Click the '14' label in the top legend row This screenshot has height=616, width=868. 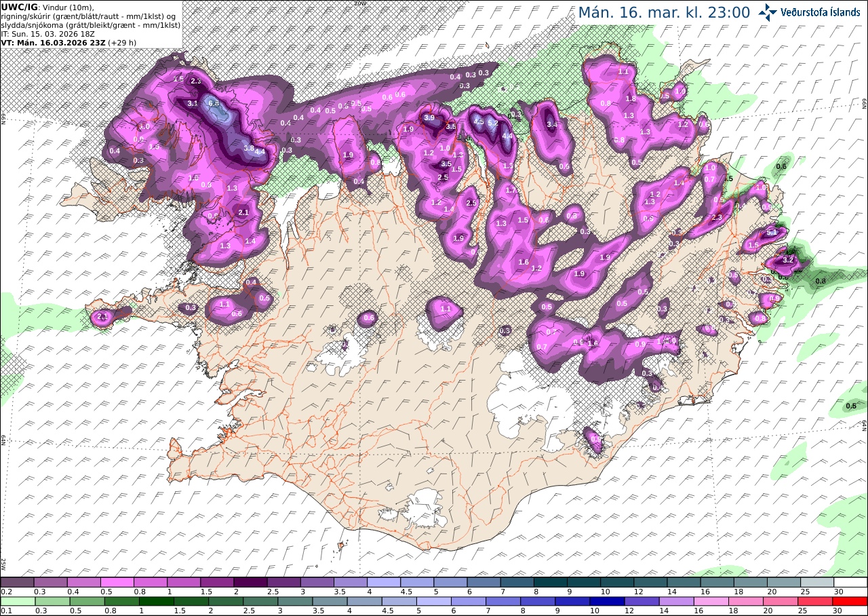671,592
